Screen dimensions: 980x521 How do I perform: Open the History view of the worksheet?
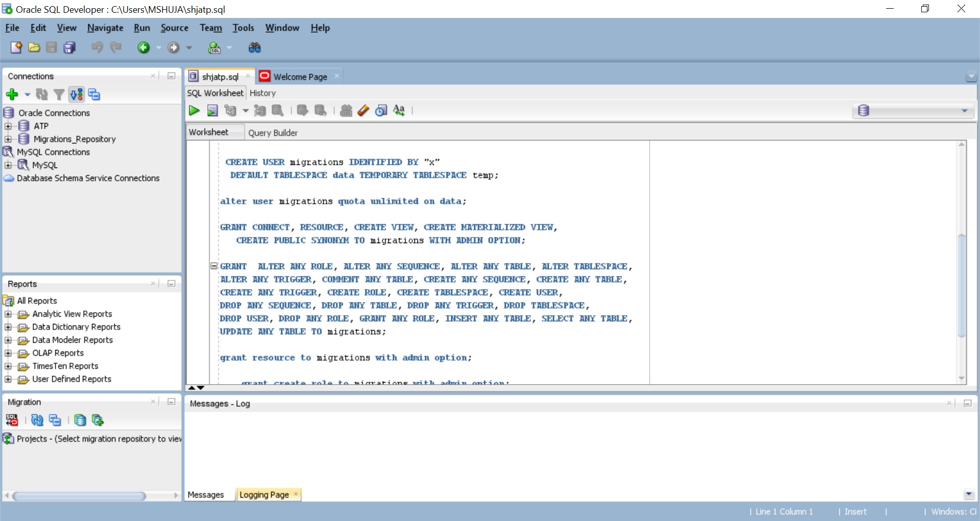(x=263, y=93)
